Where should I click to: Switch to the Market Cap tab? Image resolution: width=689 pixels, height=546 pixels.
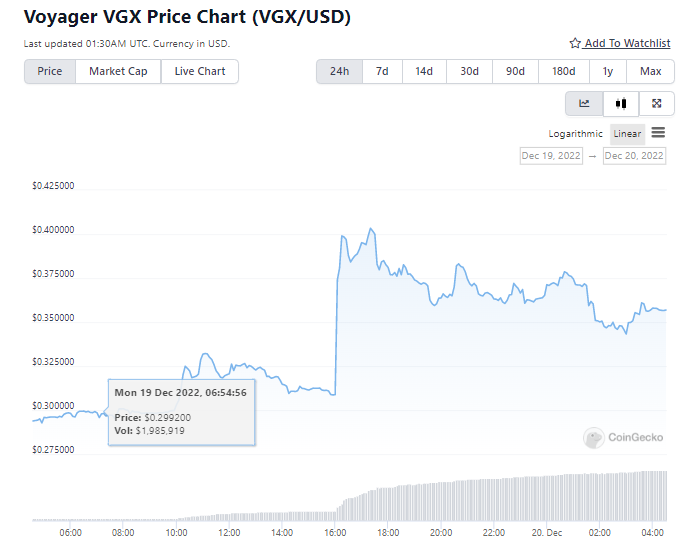click(118, 72)
